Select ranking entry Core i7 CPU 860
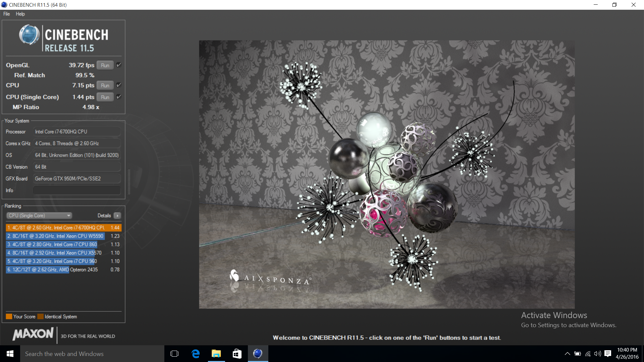 (63, 244)
